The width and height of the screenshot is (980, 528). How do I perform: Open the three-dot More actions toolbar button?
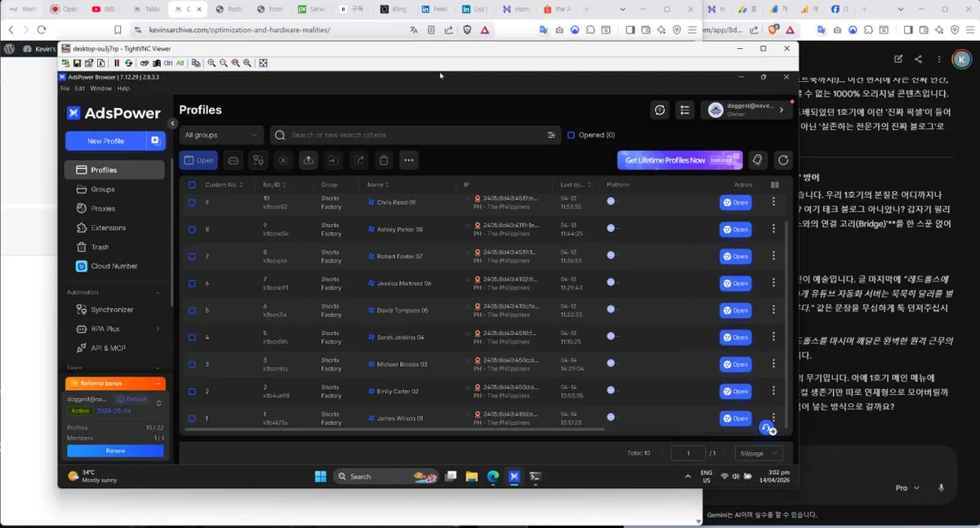409,160
